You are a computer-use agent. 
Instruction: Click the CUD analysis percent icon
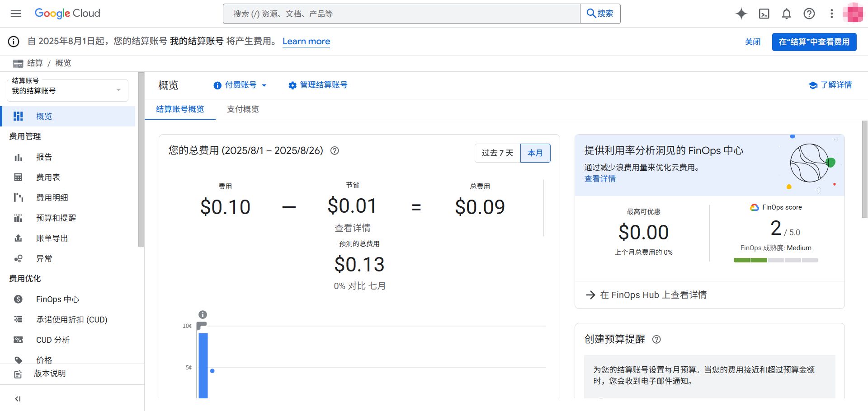(18, 340)
